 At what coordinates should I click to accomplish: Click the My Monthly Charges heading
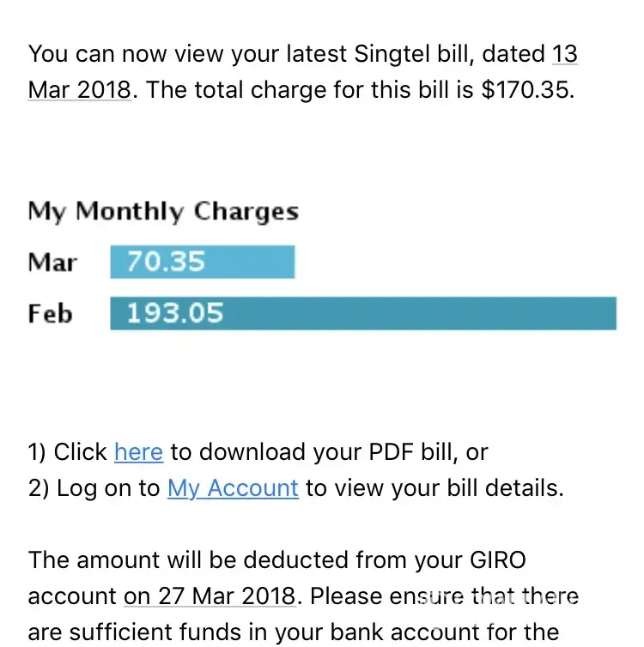(x=163, y=212)
